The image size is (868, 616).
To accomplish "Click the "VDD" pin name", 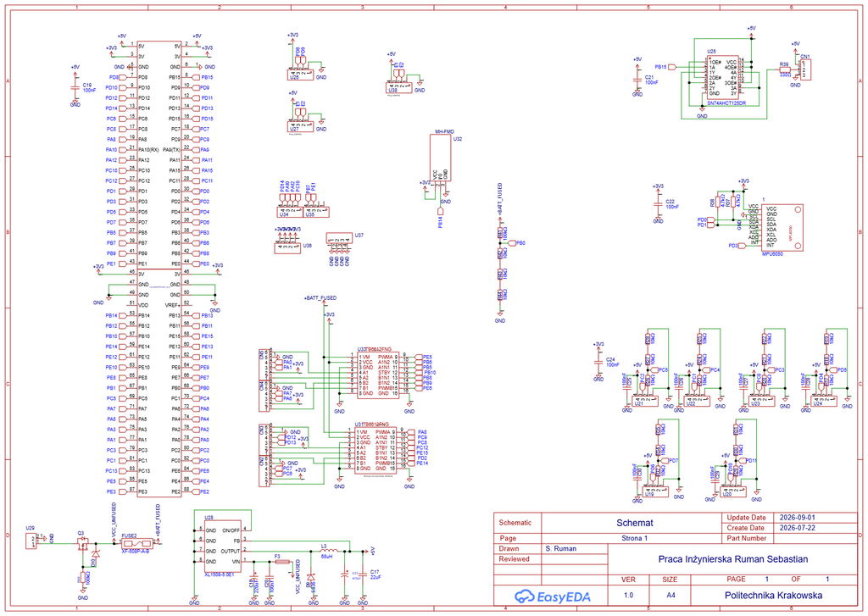I will [x=143, y=305].
